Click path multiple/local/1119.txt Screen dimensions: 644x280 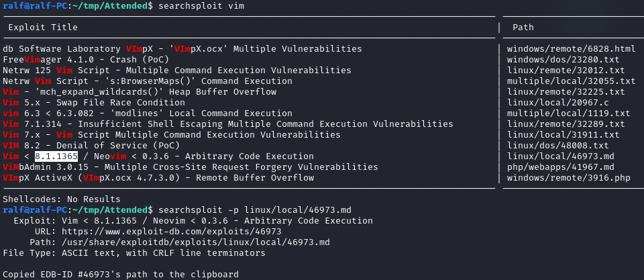click(x=568, y=113)
